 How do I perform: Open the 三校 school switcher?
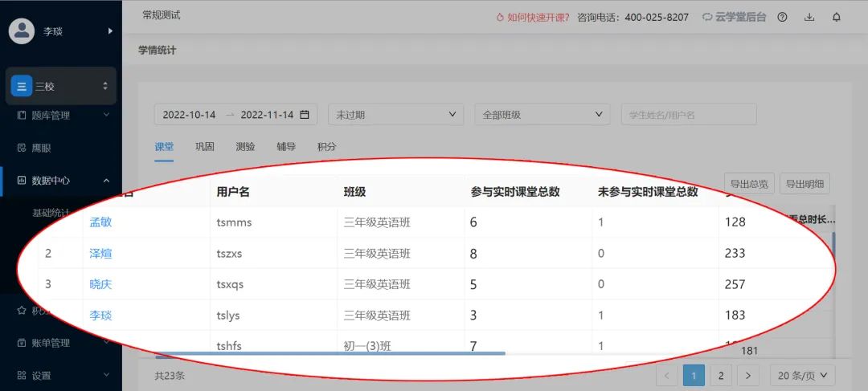point(61,86)
